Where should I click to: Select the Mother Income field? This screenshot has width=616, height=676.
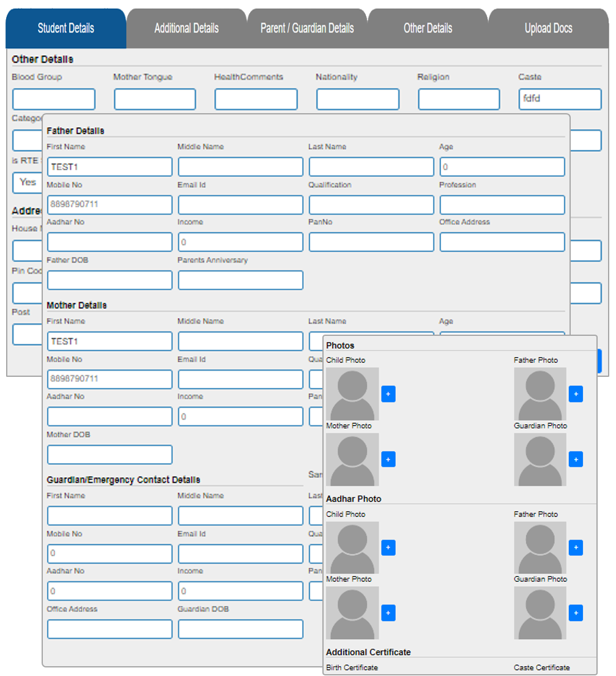click(240, 417)
